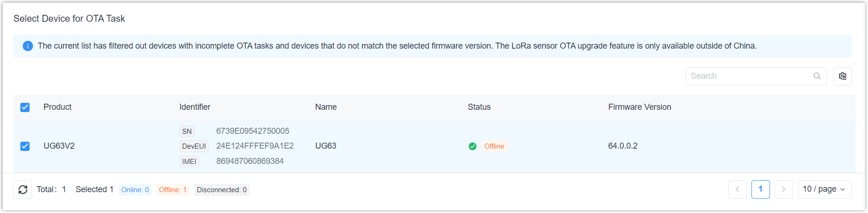The image size is (868, 213).
Task: Expand the 10 / page dropdown
Action: tap(825, 189)
